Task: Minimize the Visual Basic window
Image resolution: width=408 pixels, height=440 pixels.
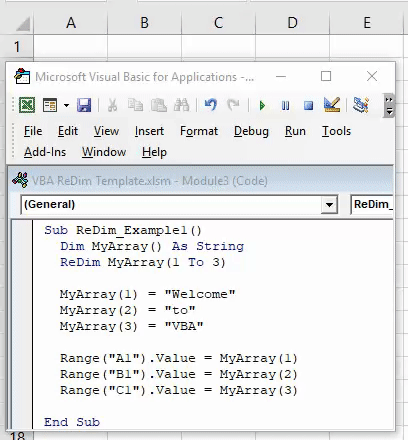Action: 281,77
